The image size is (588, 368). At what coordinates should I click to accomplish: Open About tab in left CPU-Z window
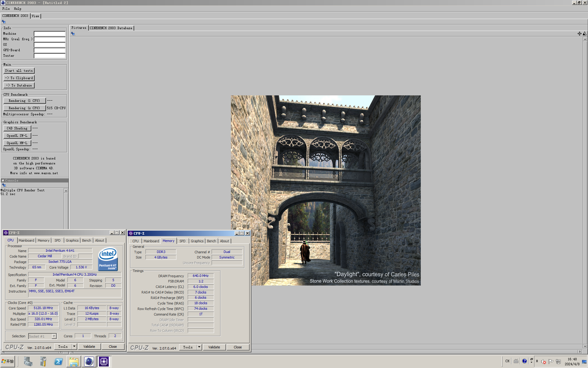tap(100, 240)
